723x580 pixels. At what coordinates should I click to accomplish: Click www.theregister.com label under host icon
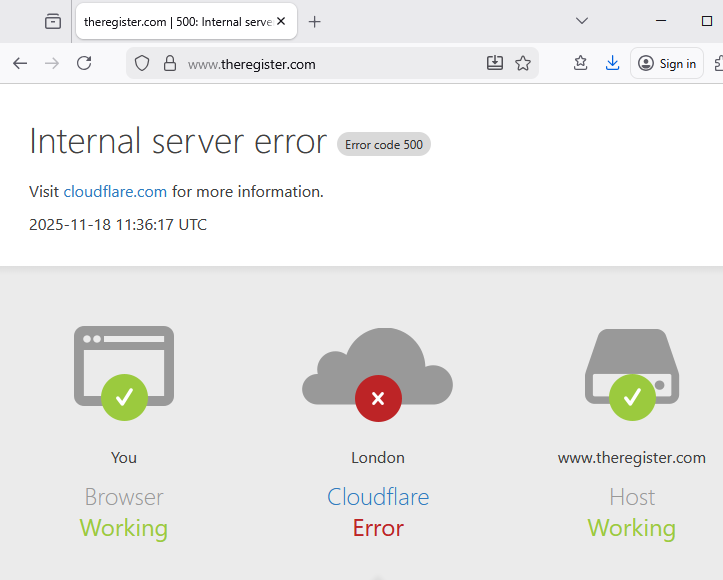(x=632, y=458)
